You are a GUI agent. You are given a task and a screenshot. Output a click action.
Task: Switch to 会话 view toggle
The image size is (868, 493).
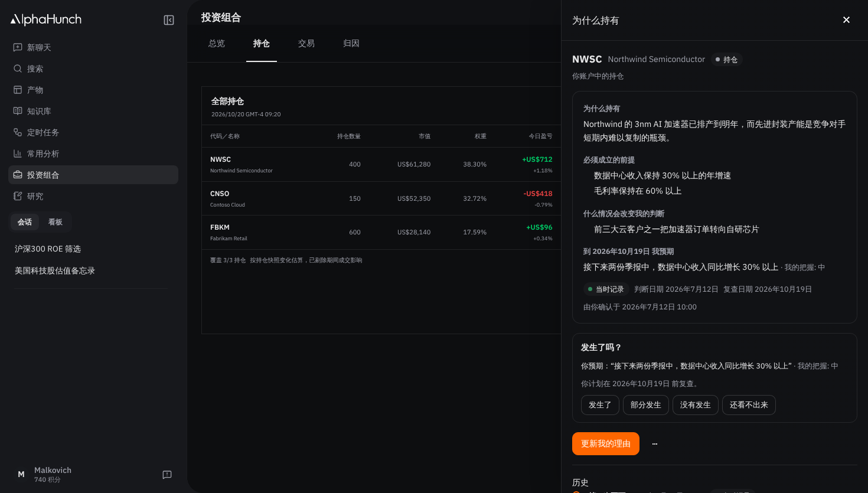pos(25,222)
